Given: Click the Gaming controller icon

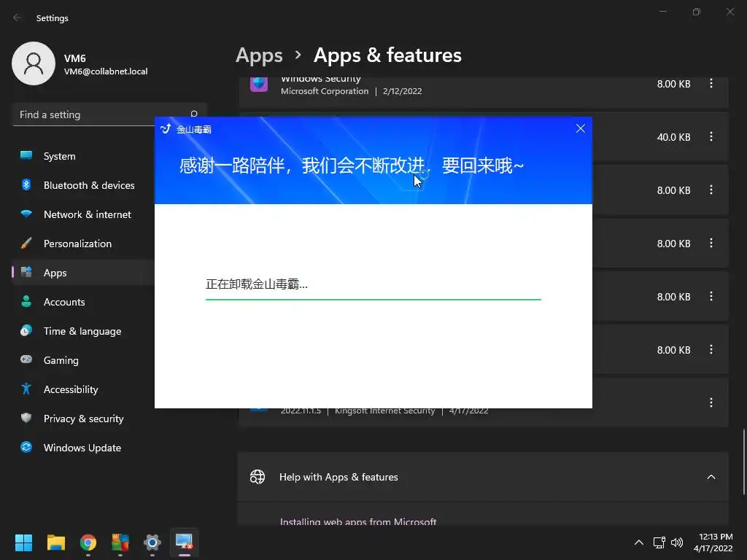Looking at the screenshot, I should pos(26,359).
